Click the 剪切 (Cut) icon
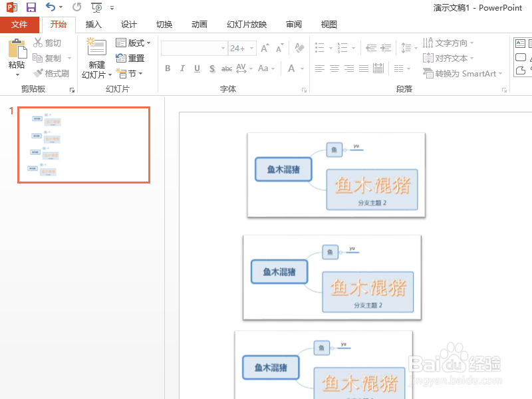532x399 pixels. (38, 42)
